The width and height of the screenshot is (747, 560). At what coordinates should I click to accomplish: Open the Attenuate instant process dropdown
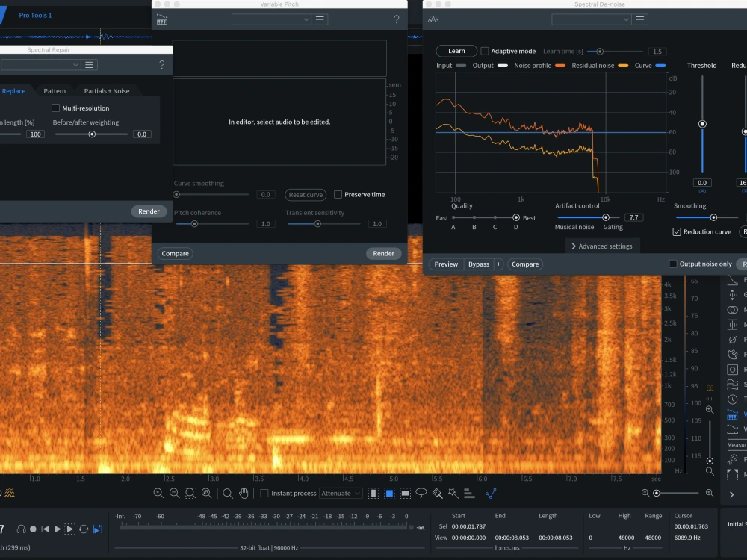341,494
